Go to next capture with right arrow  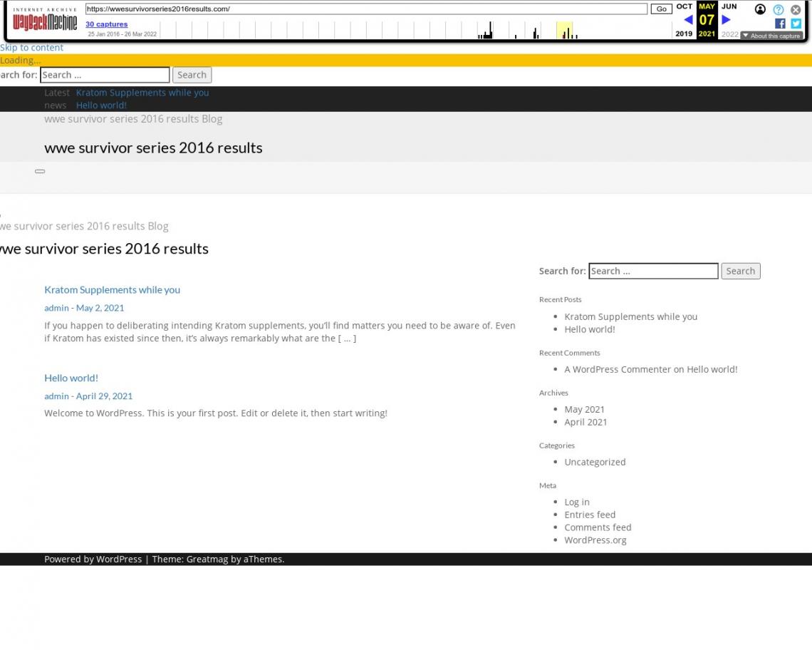726,20
